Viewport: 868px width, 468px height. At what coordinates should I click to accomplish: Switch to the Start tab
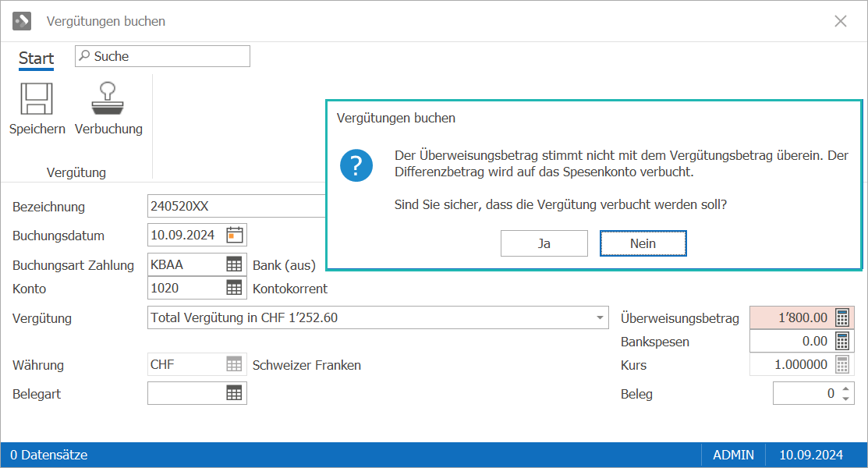tap(36, 58)
